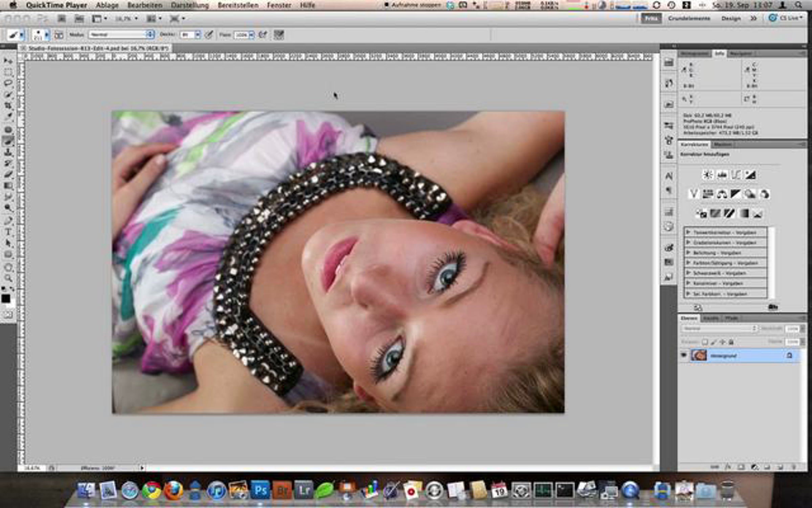Open Photoshop from the Dock
This screenshot has height=508, width=812.
click(260, 490)
